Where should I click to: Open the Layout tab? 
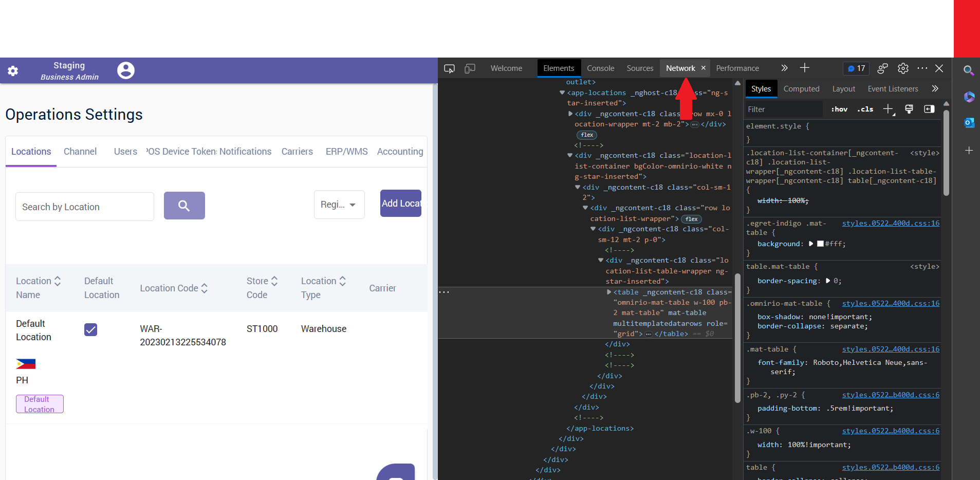pyautogui.click(x=844, y=89)
